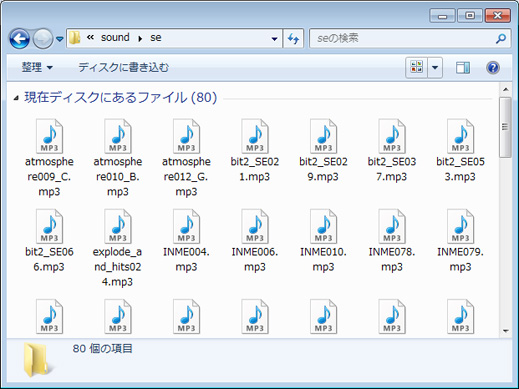Select the explode_and_hits024.mp3 file icon
Image resolution: width=519 pixels, height=389 pixels.
(x=118, y=227)
